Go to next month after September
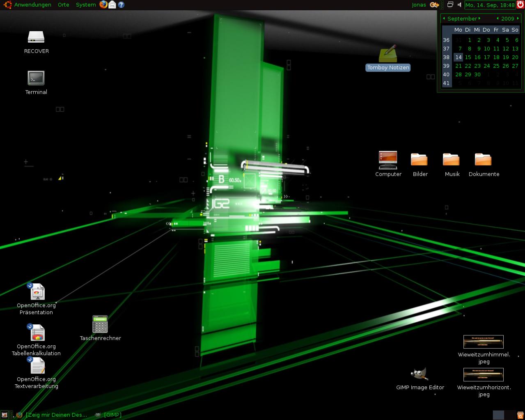 479,18
